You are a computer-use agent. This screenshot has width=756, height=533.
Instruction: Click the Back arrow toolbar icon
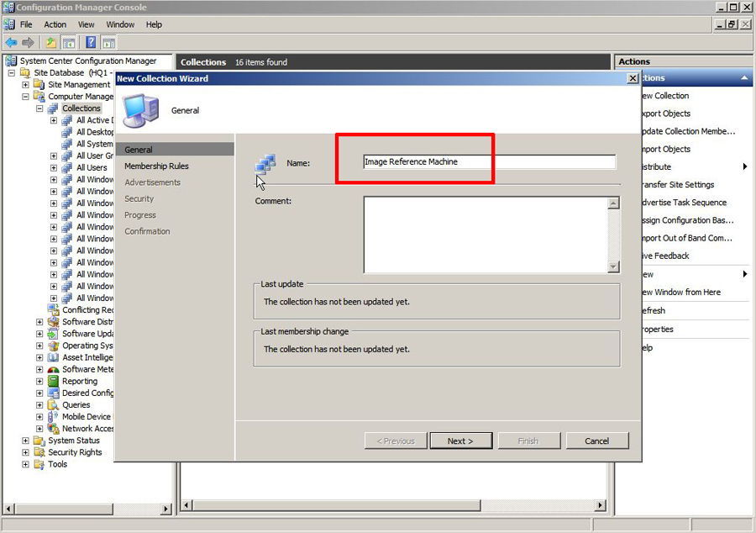[x=11, y=42]
